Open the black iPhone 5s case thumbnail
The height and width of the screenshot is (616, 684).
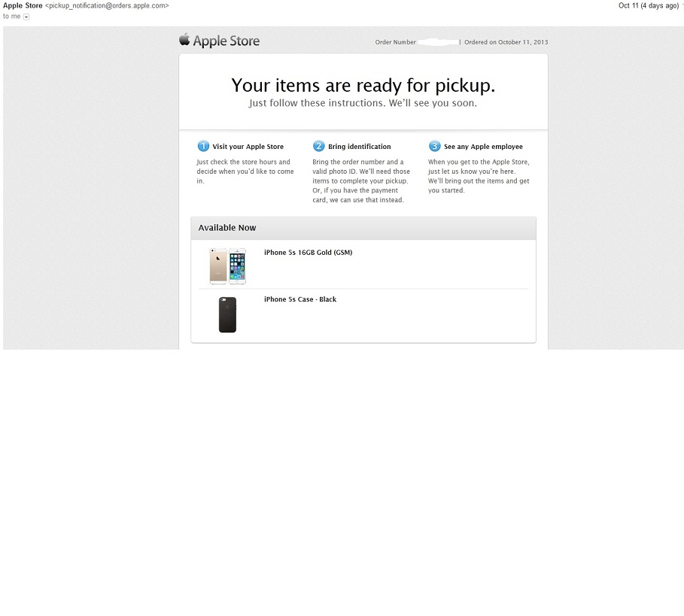click(227, 314)
